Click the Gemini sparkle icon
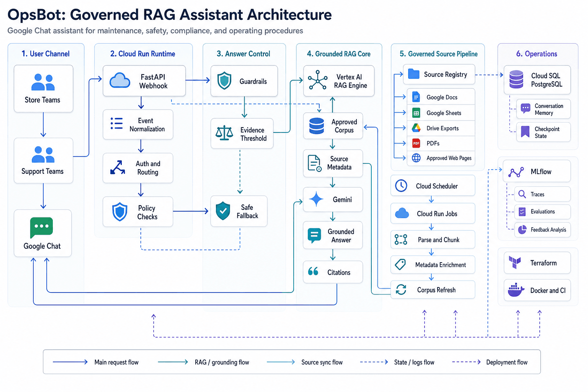 coord(316,199)
